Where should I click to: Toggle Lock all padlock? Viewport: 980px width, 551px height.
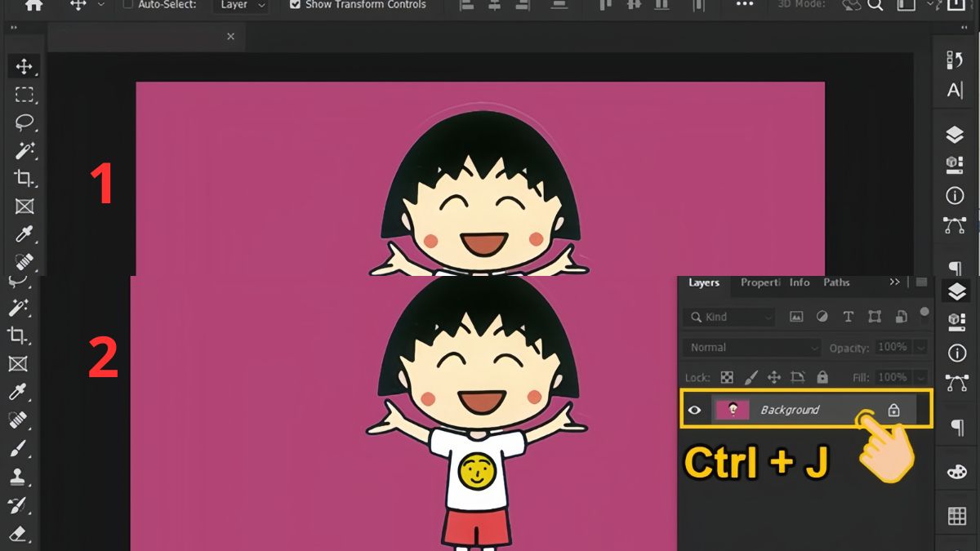822,377
